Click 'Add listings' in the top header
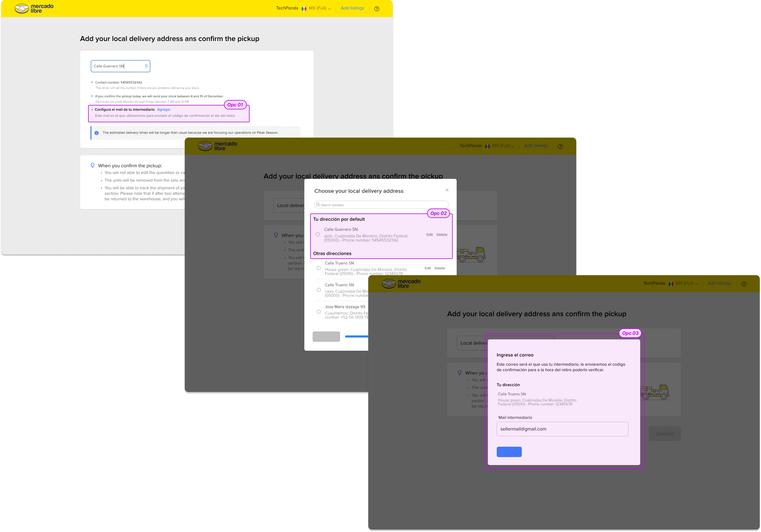This screenshot has height=532, width=761. pyautogui.click(x=352, y=8)
